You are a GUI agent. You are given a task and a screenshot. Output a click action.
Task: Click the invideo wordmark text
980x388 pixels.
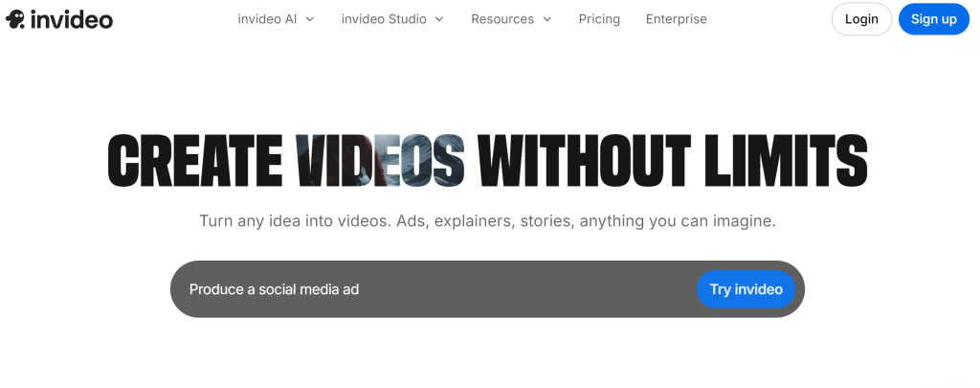click(x=71, y=19)
